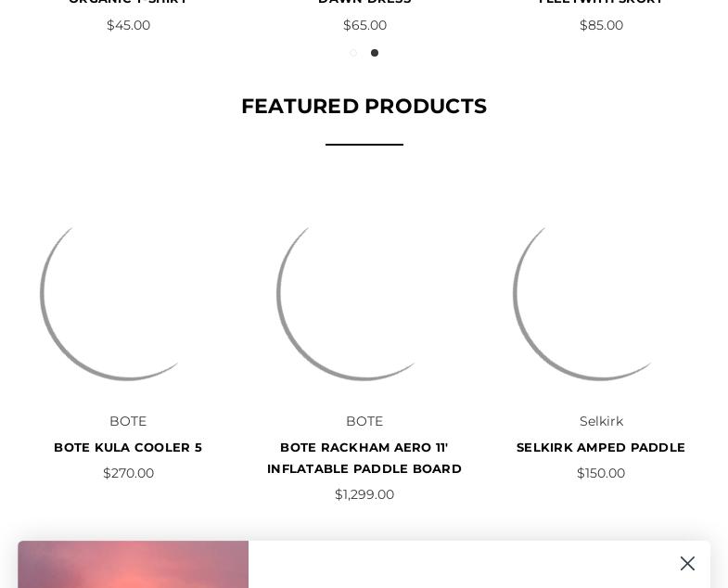The image size is (728, 588).
Task: Open the Rackham Aero paddle board image
Action: point(364,293)
